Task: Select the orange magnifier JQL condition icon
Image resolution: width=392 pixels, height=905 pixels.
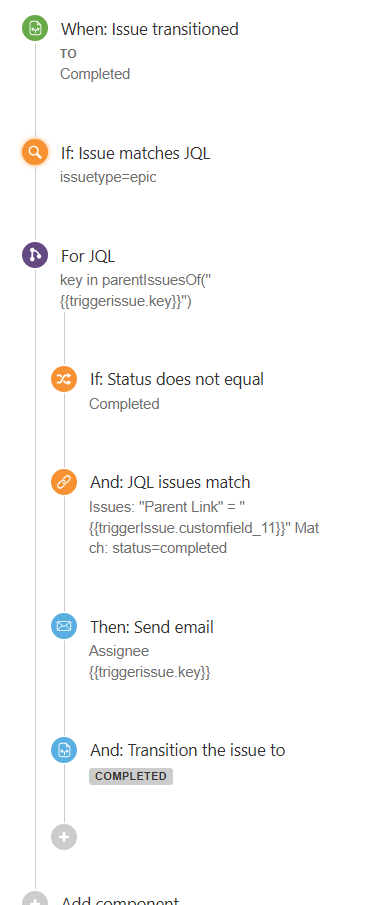Action: (x=35, y=153)
